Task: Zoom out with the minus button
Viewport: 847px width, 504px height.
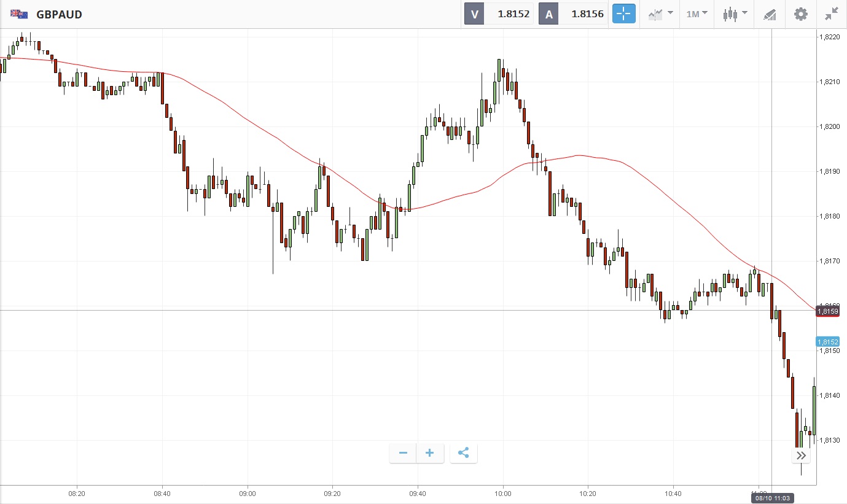Action: point(403,453)
